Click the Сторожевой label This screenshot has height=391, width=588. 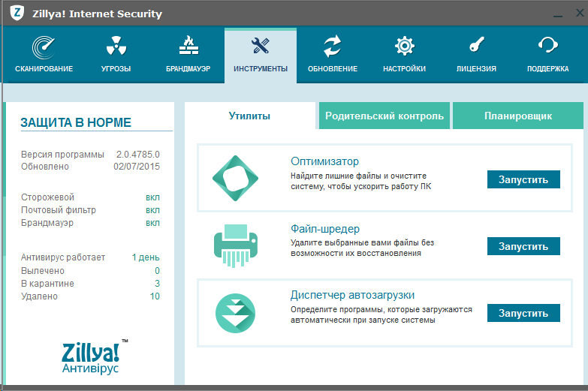(x=47, y=197)
